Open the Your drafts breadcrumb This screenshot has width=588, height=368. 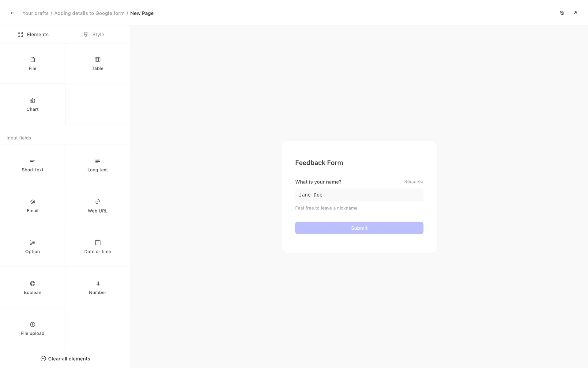click(36, 13)
